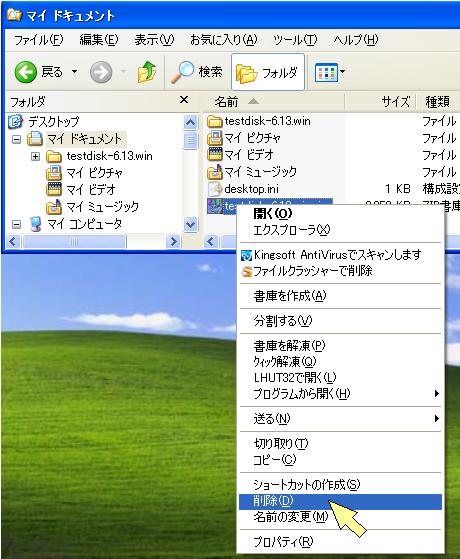Image resolution: width=460 pixels, height=559 pixels.
Task: Expand testdisk-6.13.win tree node
Action: pyautogui.click(x=35, y=156)
